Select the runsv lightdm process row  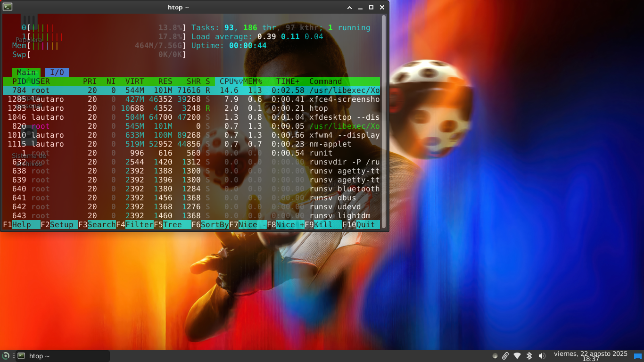[191, 216]
